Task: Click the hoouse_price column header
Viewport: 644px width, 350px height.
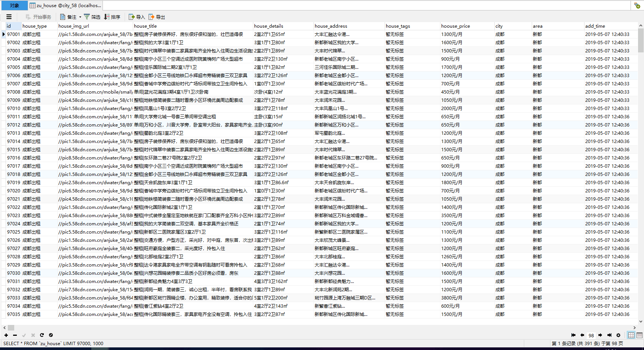Action: [467, 26]
